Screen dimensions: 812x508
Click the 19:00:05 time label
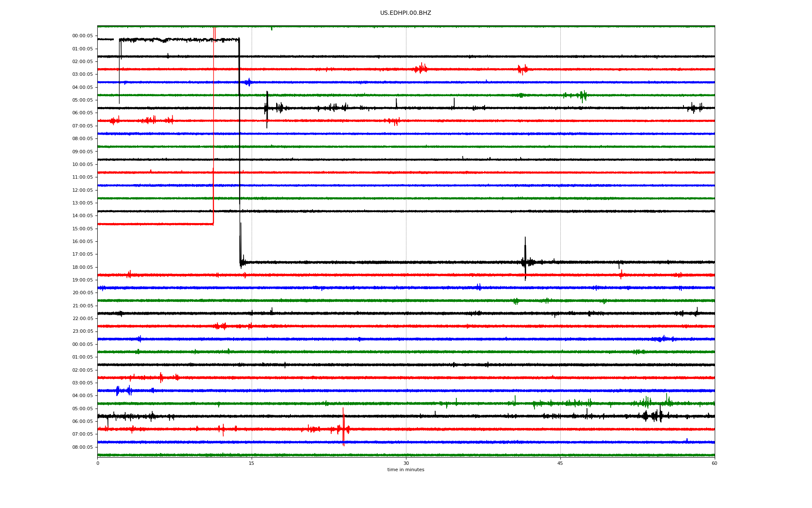(x=82, y=280)
